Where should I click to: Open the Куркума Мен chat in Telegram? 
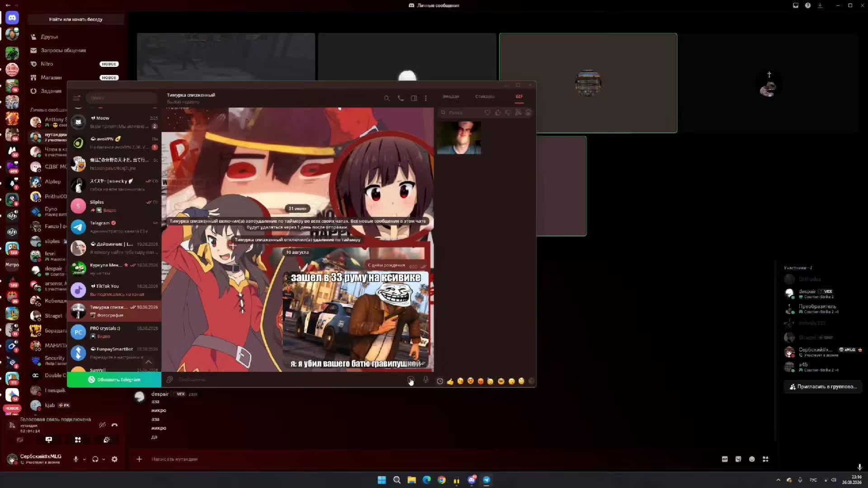(114, 269)
